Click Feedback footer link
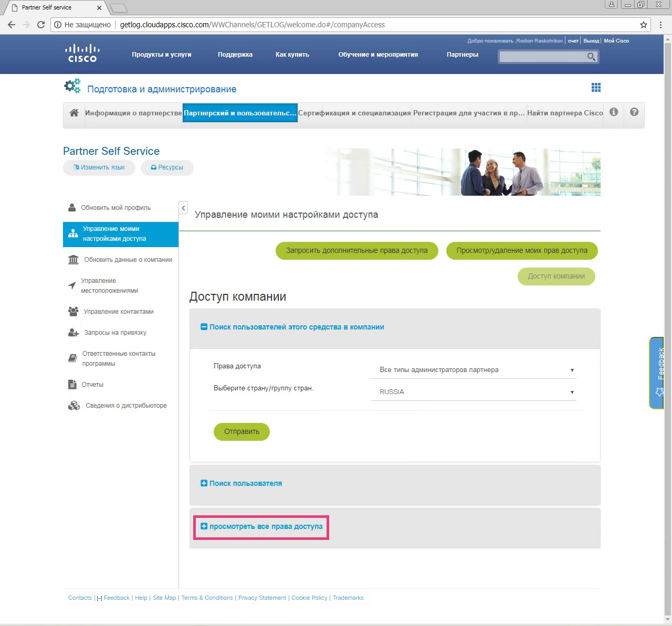The height and width of the screenshot is (626, 672). tap(117, 598)
